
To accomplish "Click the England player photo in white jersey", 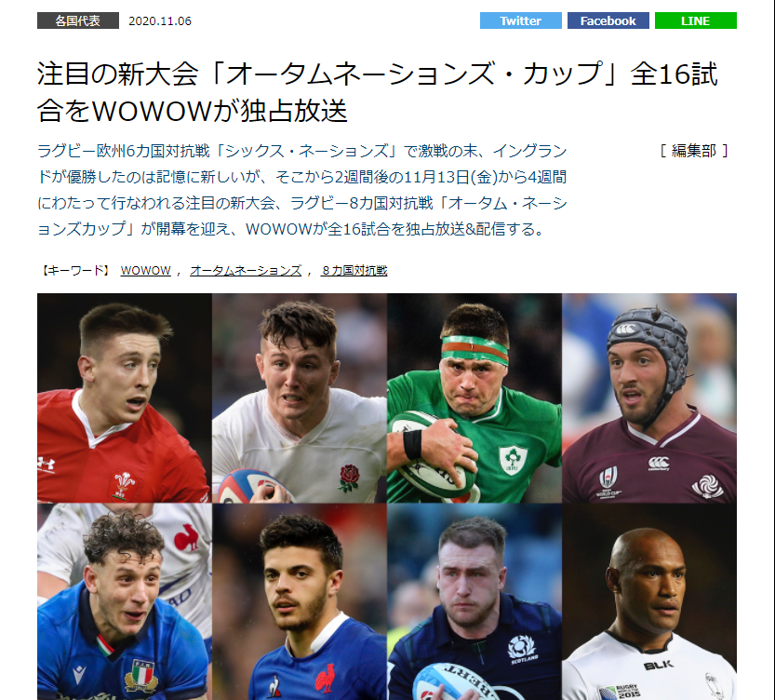I will pyautogui.click(x=300, y=398).
